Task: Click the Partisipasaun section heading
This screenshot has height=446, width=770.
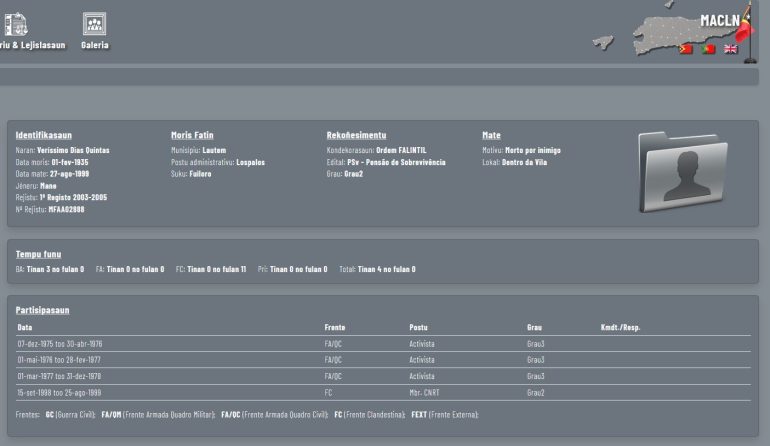Action: (x=42, y=310)
